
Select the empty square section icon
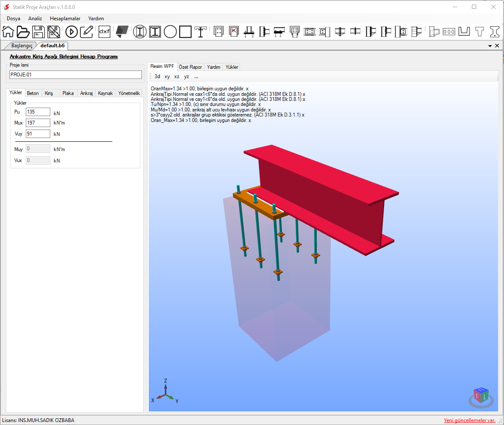185,32
